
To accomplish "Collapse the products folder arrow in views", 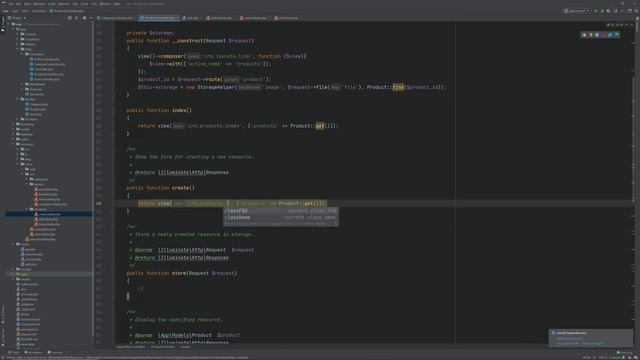I will click(x=27, y=209).
